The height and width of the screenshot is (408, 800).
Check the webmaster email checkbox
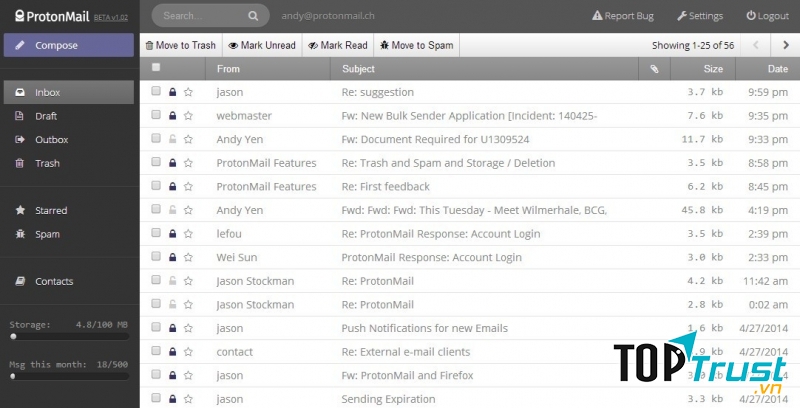pyautogui.click(x=156, y=114)
